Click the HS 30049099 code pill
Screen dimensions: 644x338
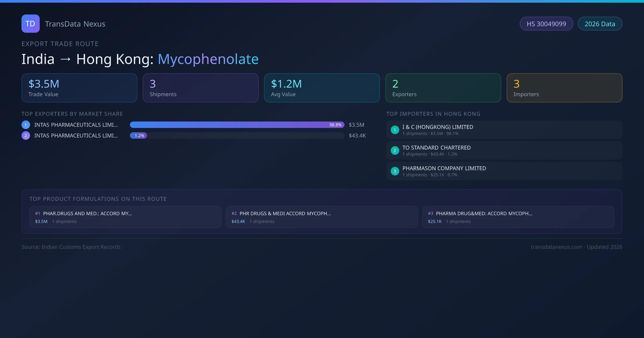point(546,24)
